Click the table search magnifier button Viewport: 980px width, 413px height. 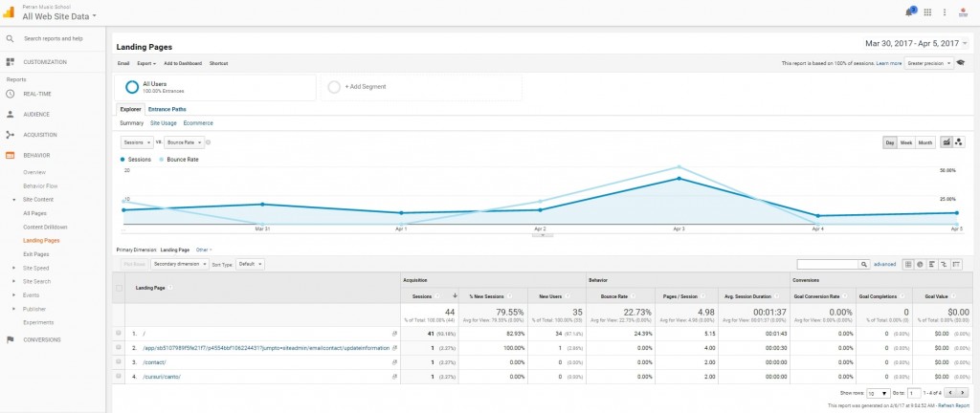tap(864, 265)
